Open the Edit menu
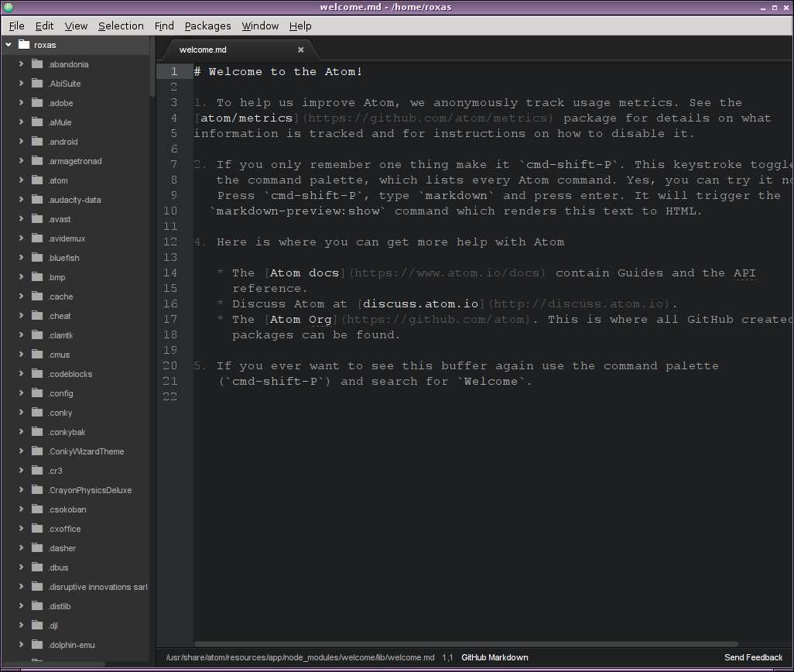Image resolution: width=794 pixels, height=672 pixels. [x=44, y=26]
